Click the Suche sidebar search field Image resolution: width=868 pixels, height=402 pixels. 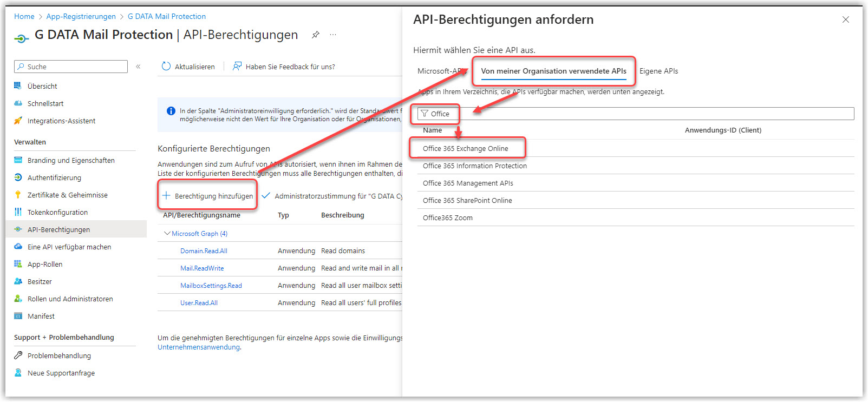pyautogui.click(x=71, y=67)
